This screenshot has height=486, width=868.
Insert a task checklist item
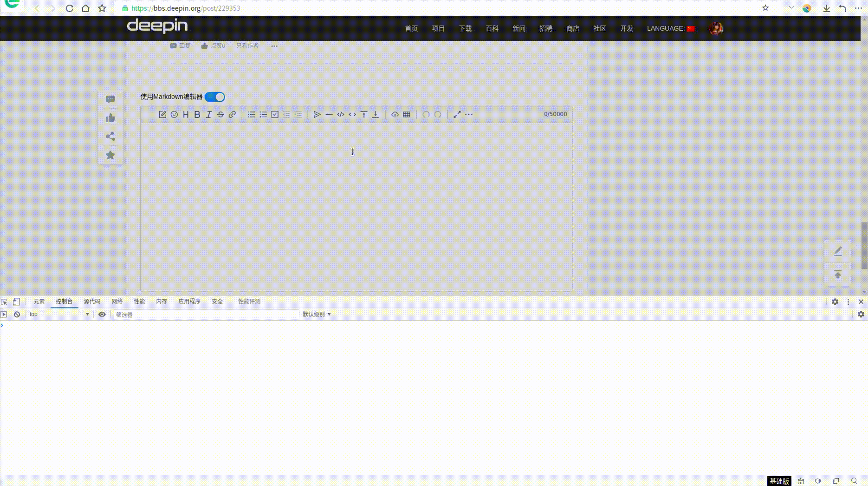tap(275, 114)
